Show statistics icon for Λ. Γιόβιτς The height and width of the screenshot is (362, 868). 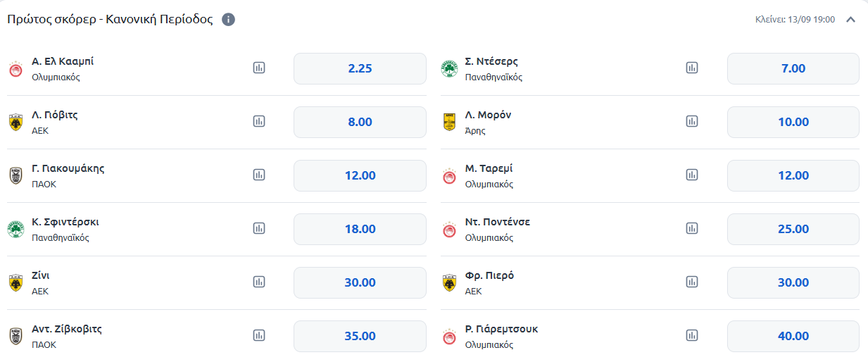pyautogui.click(x=259, y=121)
